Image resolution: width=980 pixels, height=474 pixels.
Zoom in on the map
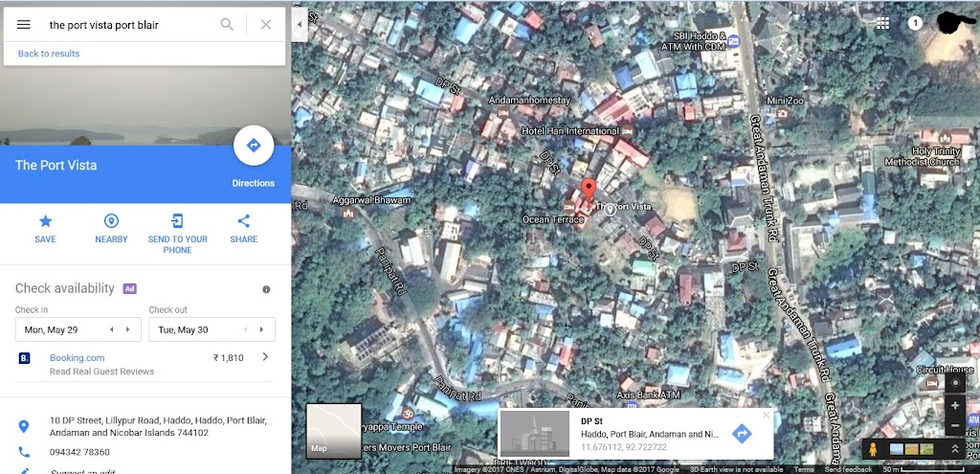[x=955, y=405]
